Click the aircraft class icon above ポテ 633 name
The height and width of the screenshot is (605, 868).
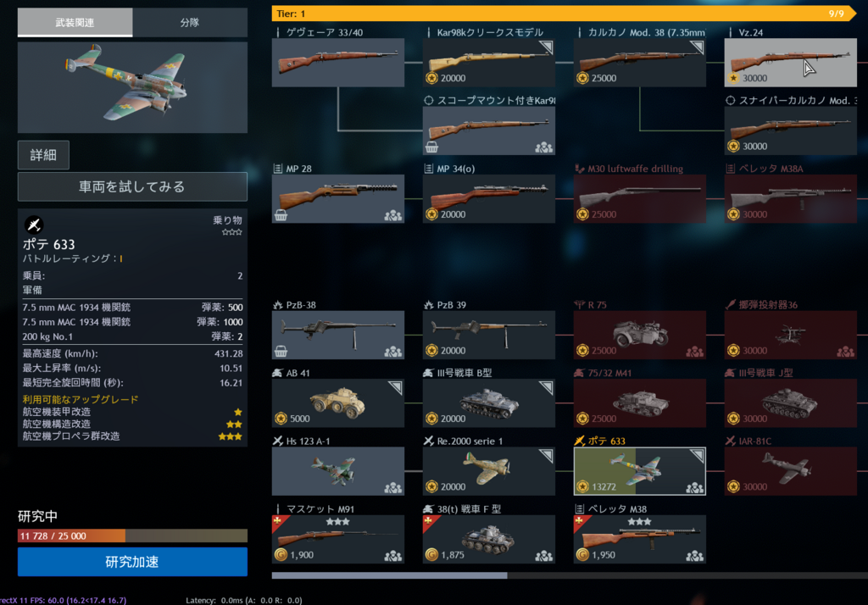click(x=34, y=225)
